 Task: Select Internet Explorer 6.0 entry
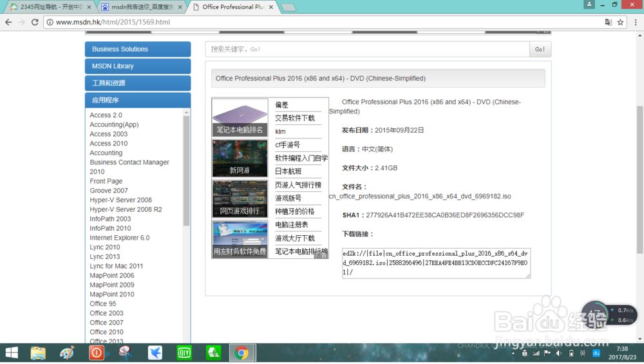[120, 238]
